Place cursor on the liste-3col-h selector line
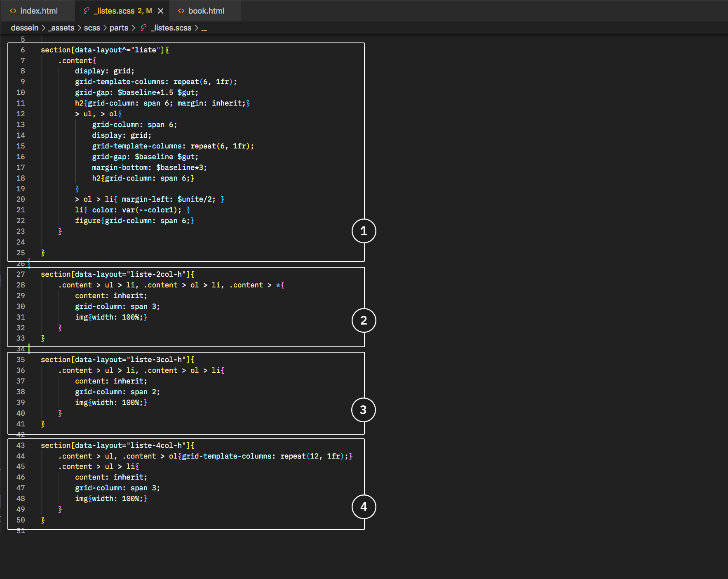The height and width of the screenshot is (579, 728). [117, 360]
